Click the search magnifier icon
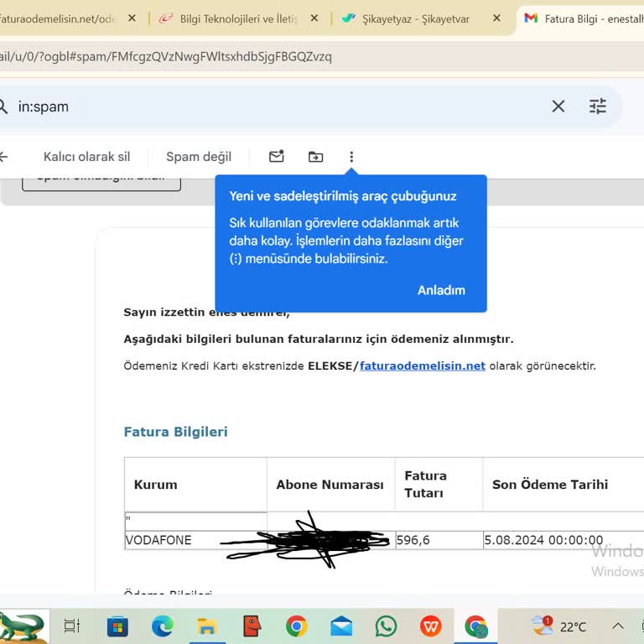 click(x=3, y=106)
